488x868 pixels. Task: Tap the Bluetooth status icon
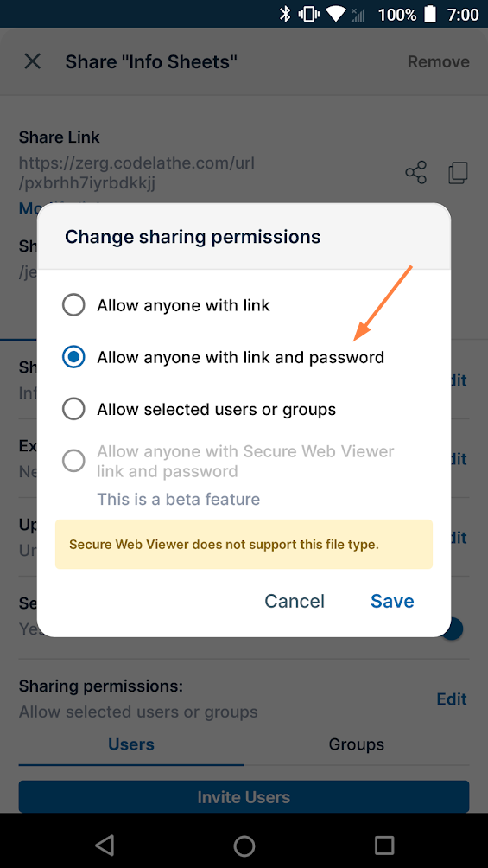pyautogui.click(x=285, y=15)
